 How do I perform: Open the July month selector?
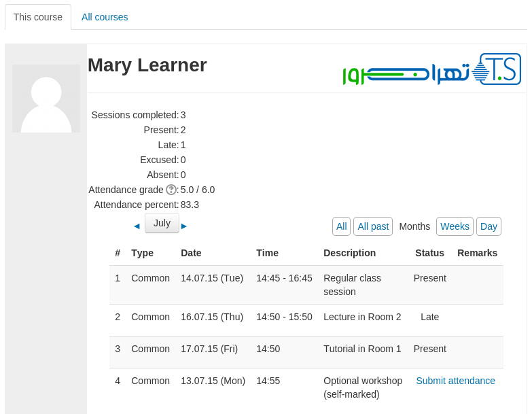point(162,223)
